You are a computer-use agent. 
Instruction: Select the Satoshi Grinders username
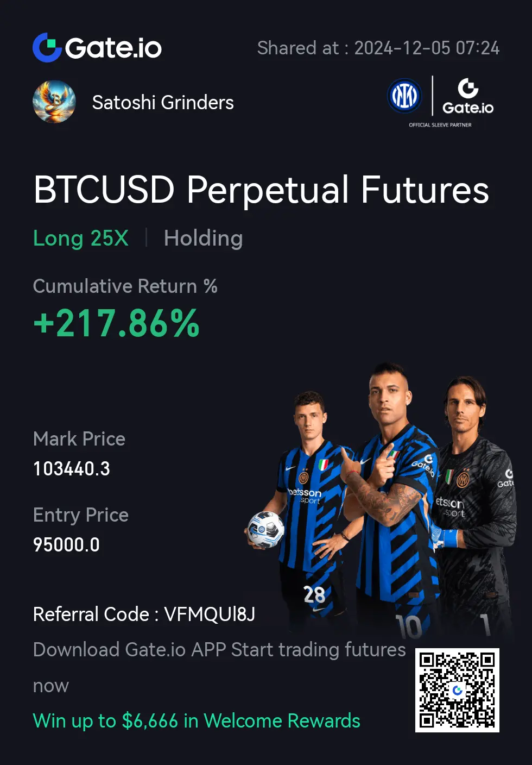[163, 102]
